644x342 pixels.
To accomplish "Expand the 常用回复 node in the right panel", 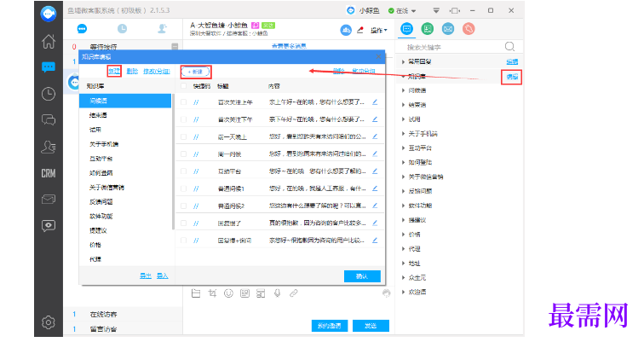I will (x=403, y=61).
